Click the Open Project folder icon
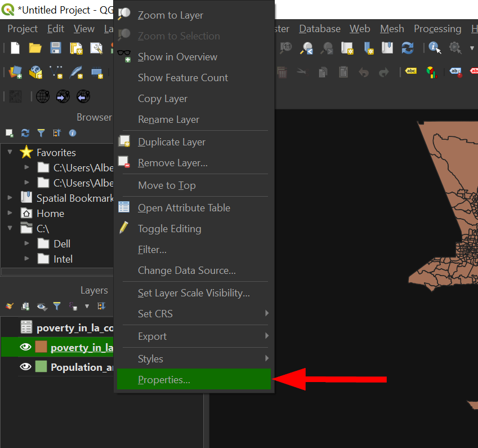Viewport: 478px width, 448px height. click(x=35, y=48)
